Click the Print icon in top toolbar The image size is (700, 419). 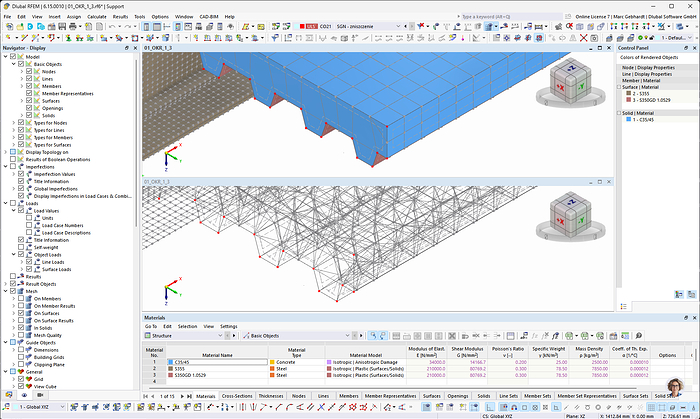click(x=73, y=27)
